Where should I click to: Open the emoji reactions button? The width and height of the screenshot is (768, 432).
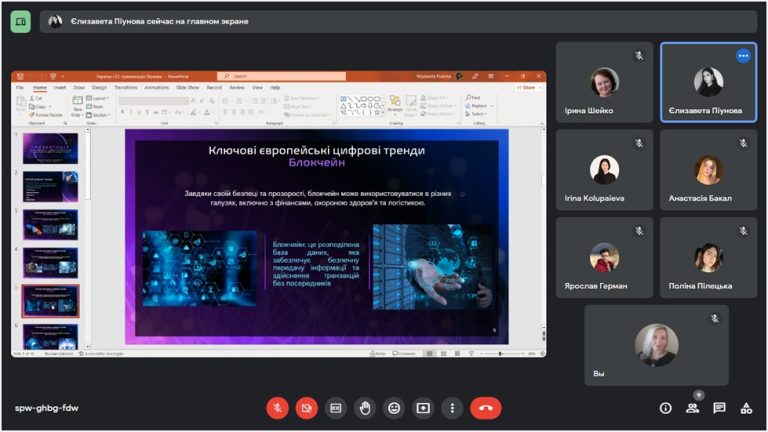(394, 408)
